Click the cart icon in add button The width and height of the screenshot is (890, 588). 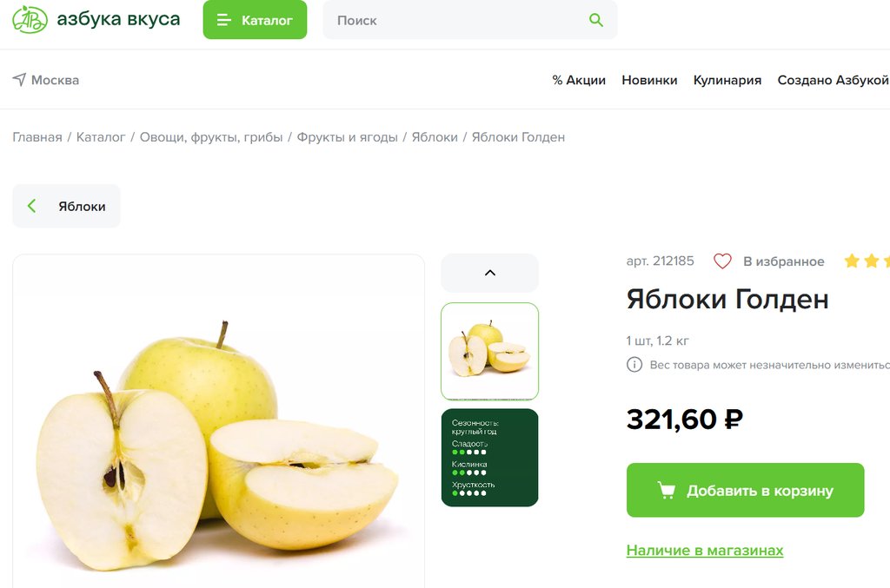[x=667, y=490]
